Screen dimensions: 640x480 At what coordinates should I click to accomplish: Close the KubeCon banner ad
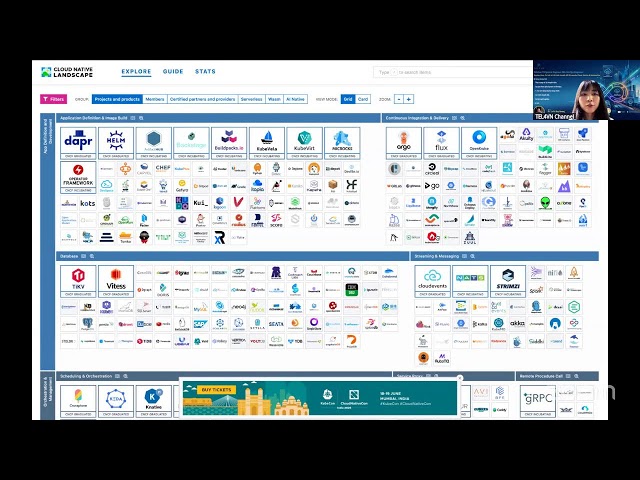[x=460, y=378]
